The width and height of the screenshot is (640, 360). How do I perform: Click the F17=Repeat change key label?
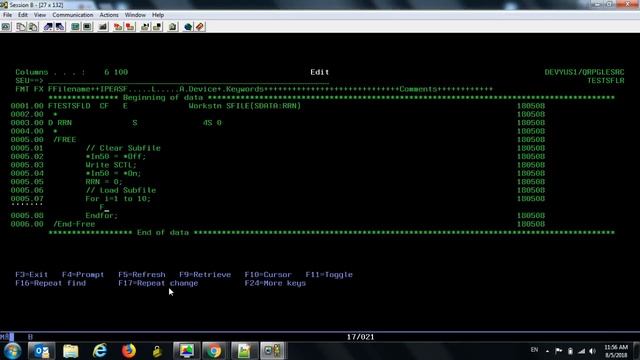click(x=158, y=283)
